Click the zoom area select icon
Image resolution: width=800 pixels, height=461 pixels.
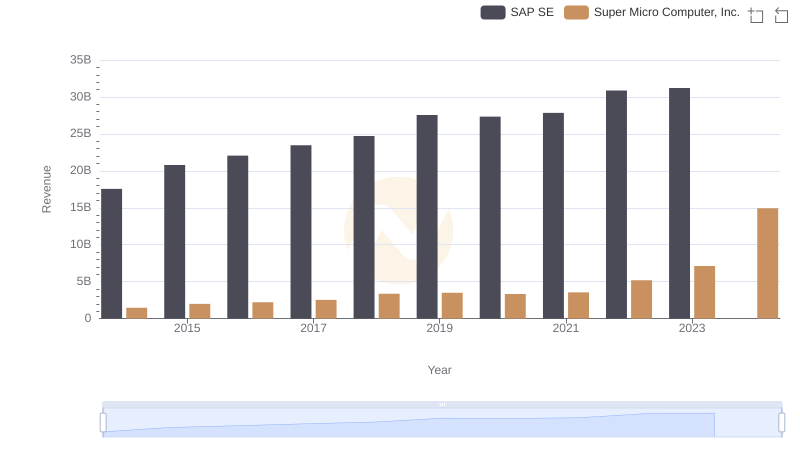(756, 15)
